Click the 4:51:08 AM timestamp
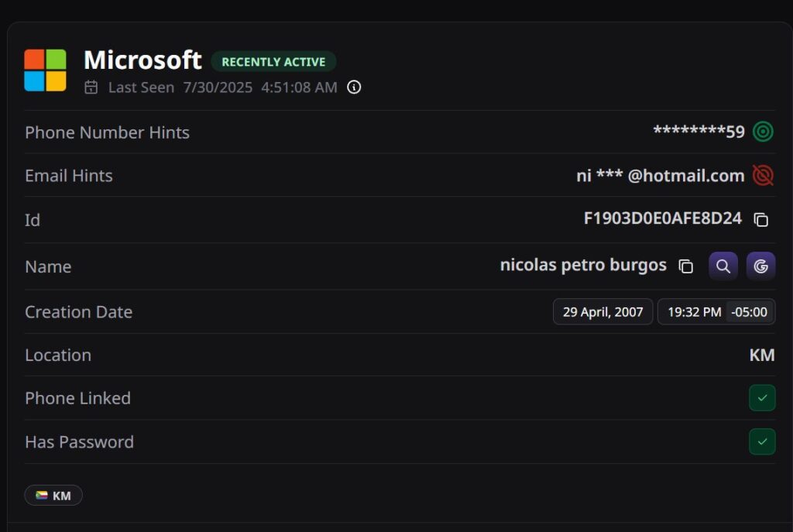This screenshot has height=532, width=793. tap(299, 88)
